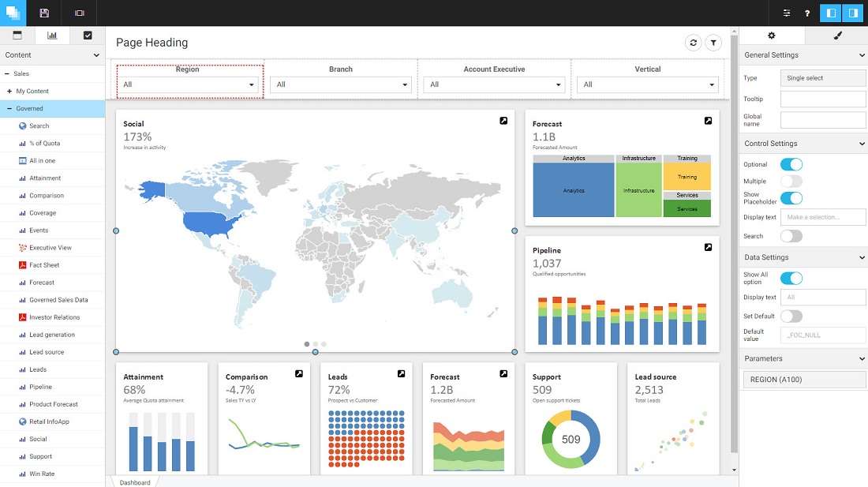868x487 pixels.
Task: Click the application logo in the top bar
Action: coord(13,13)
